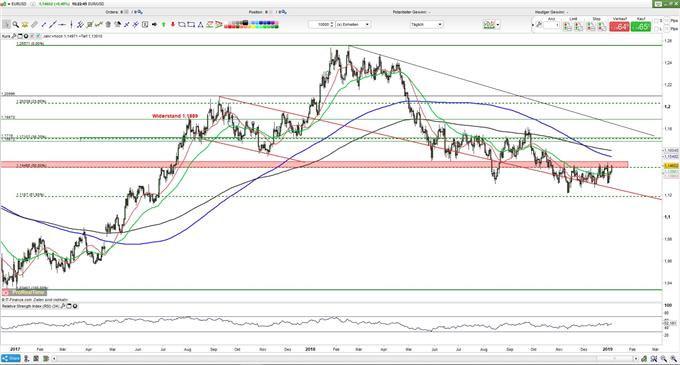
Task: Select the triangle drawing tool
Action: pos(200,25)
